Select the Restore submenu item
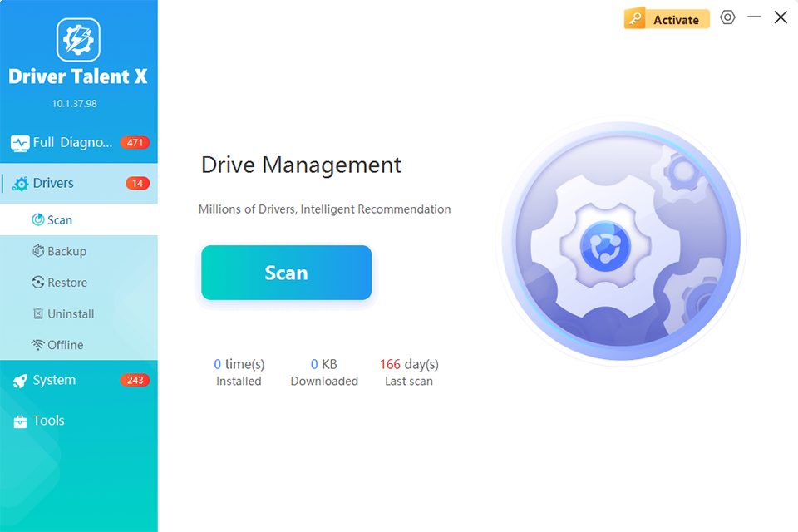The image size is (798, 532). (x=79, y=282)
